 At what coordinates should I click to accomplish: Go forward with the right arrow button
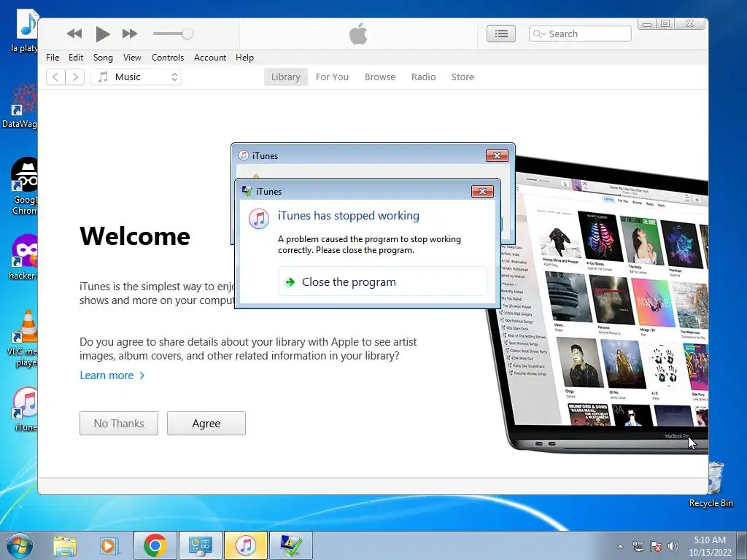(75, 77)
